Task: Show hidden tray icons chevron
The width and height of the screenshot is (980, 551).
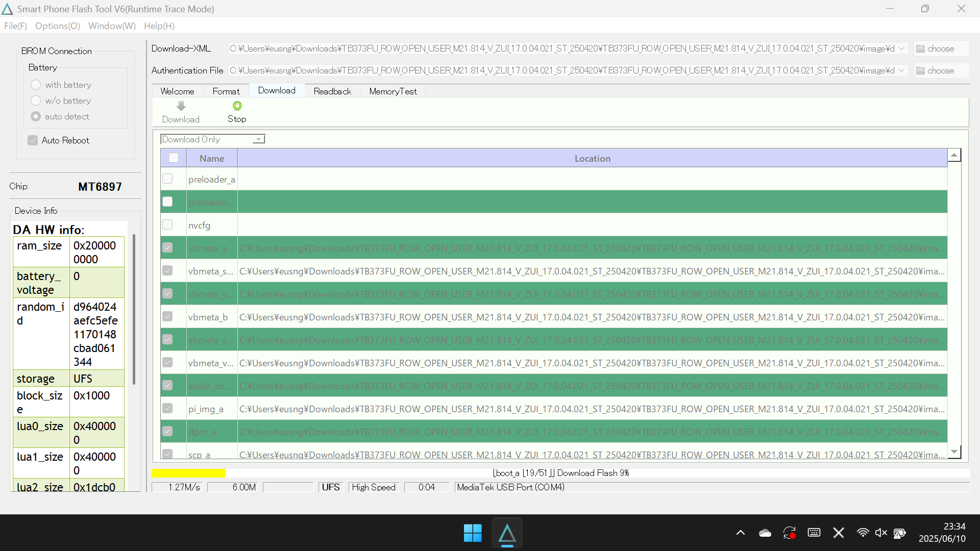Action: (740, 533)
